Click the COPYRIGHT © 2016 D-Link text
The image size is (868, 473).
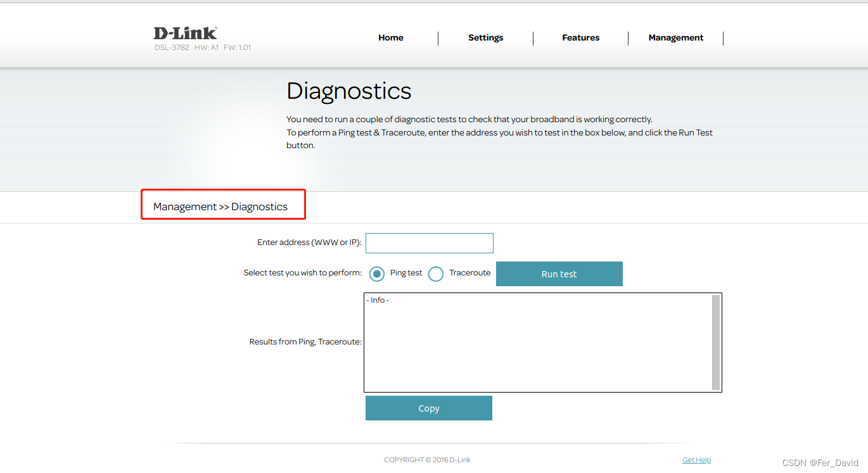pos(427,460)
